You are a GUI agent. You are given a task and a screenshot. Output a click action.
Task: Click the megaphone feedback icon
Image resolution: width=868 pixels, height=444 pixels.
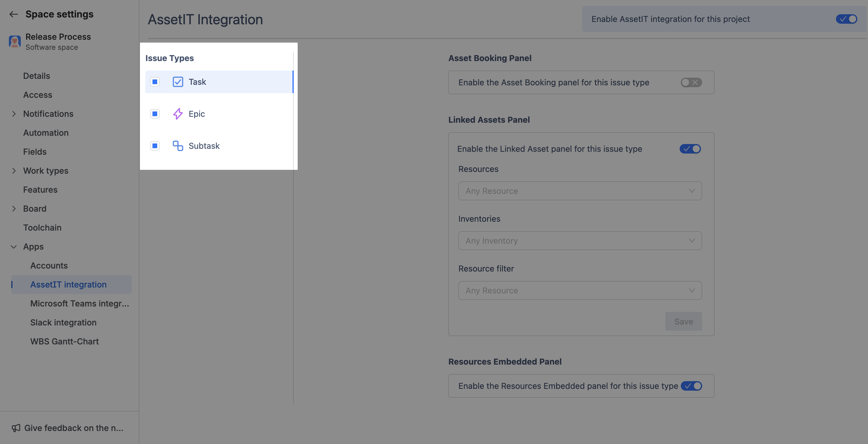click(x=16, y=428)
